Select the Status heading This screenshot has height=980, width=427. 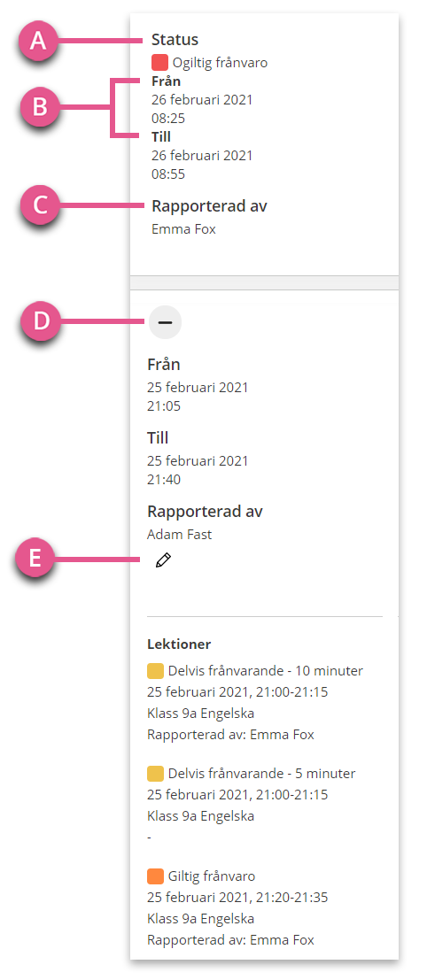point(175,40)
